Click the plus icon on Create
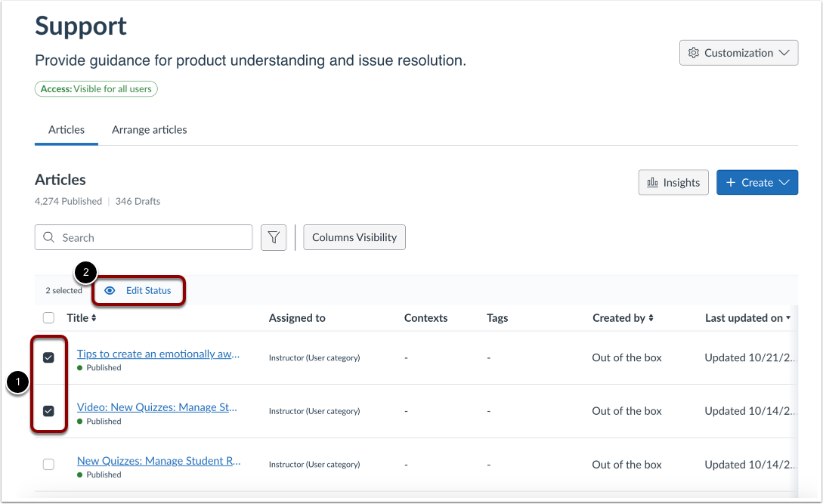 pyautogui.click(x=731, y=183)
